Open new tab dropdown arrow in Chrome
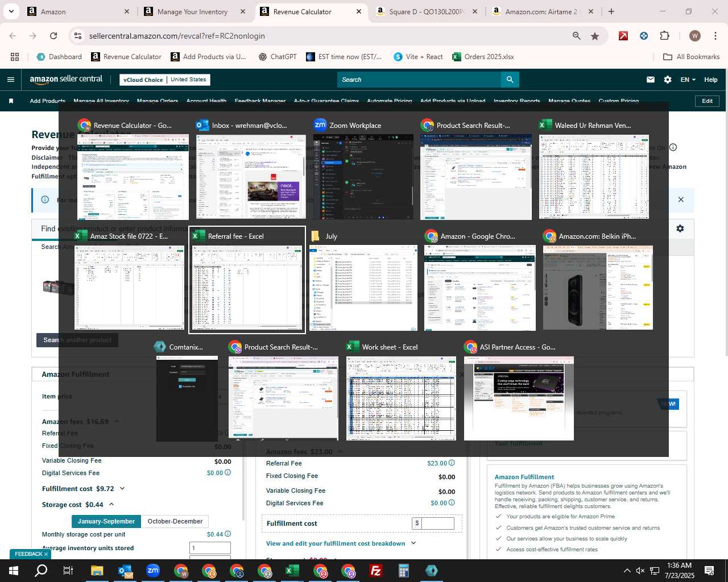This screenshot has height=582, width=728. tap(11, 11)
